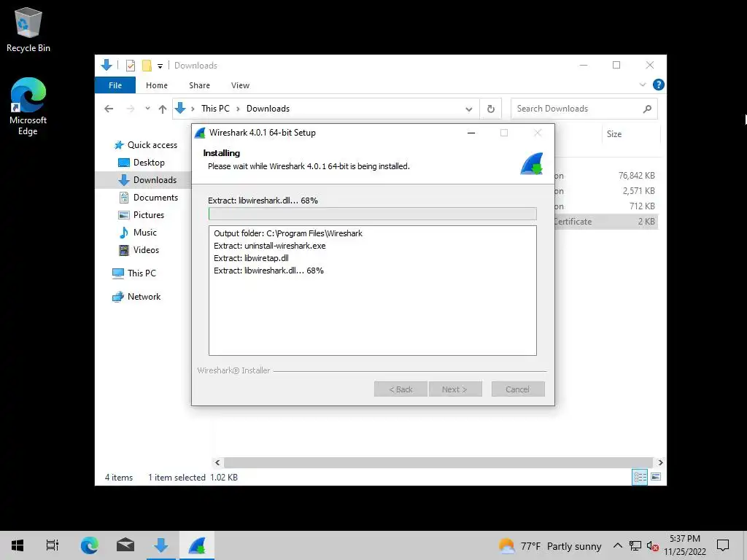This screenshot has width=747, height=560.
Task: Open the Home ribbon tab
Action: click(x=157, y=85)
